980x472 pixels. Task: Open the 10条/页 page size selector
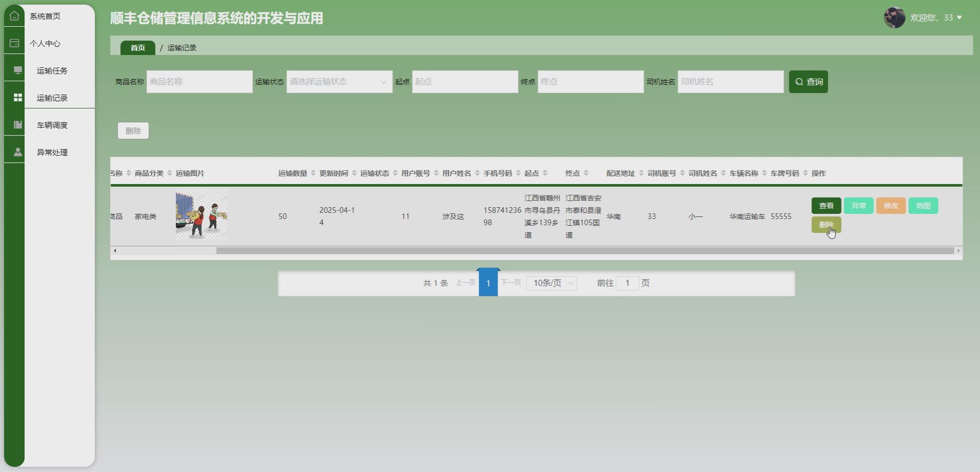click(552, 283)
